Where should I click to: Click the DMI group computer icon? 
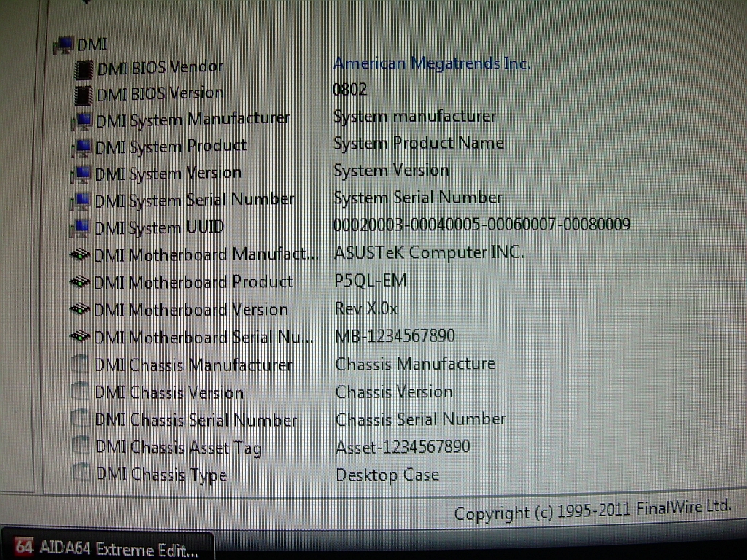[63, 45]
